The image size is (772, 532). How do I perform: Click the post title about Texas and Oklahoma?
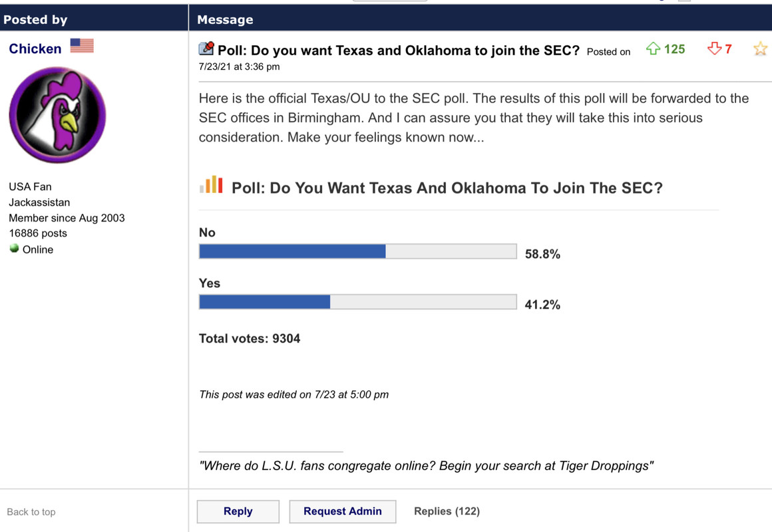tap(399, 51)
